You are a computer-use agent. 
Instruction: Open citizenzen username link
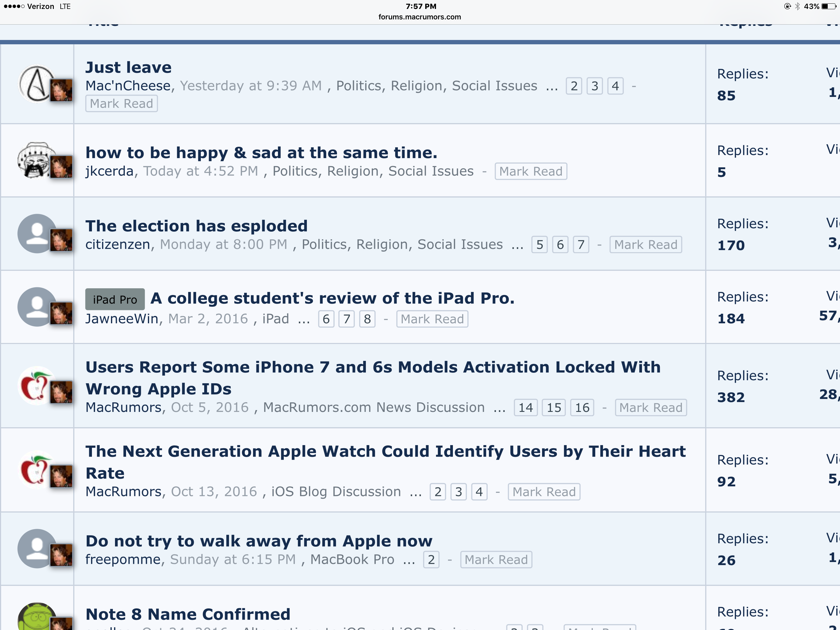click(x=118, y=244)
